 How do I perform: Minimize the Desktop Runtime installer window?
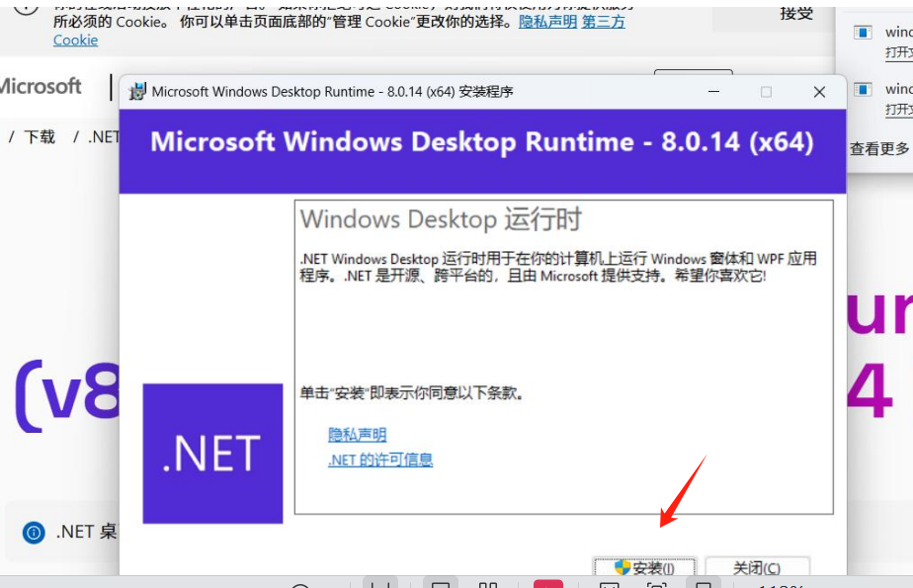tap(713, 91)
